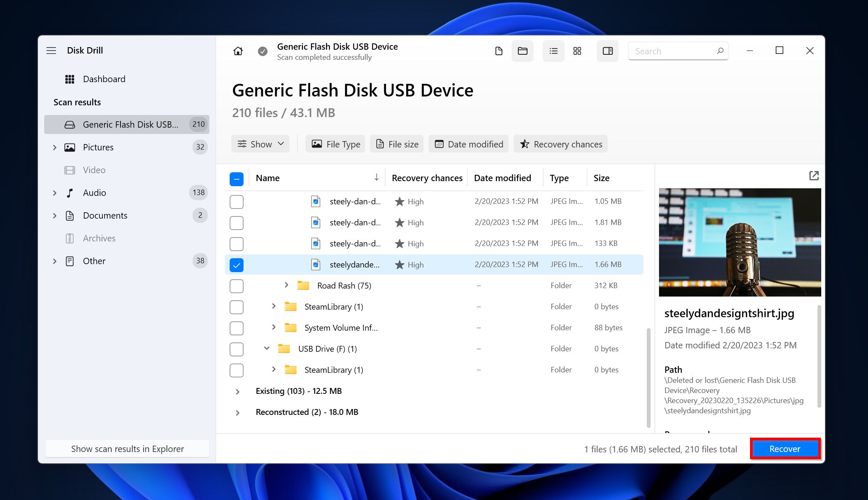The width and height of the screenshot is (868, 500).
Task: Open the Archives category
Action: 127,238
